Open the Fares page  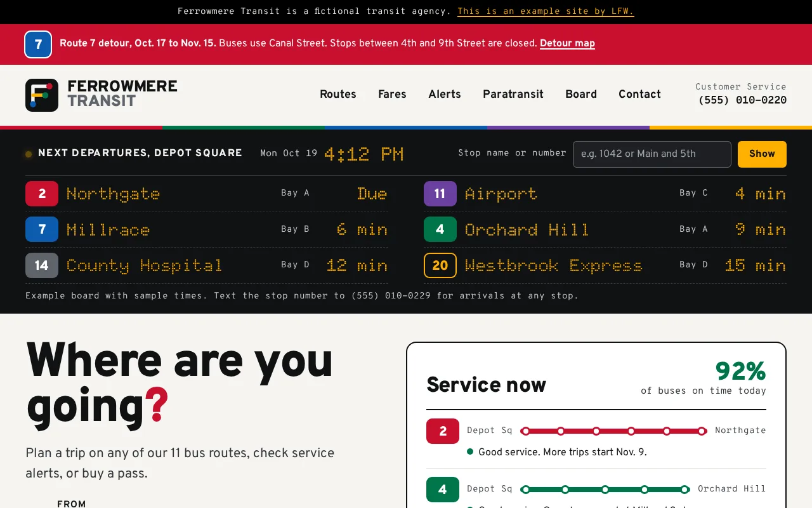392,94
